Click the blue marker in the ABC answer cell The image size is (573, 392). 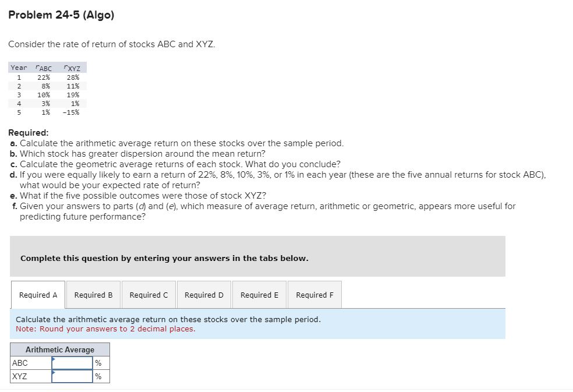tap(53, 358)
